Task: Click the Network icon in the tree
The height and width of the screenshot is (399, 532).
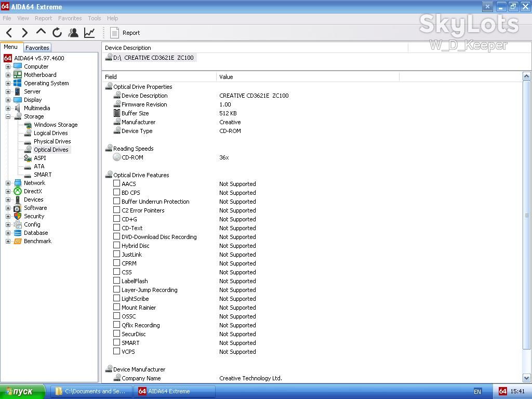Action: point(18,183)
